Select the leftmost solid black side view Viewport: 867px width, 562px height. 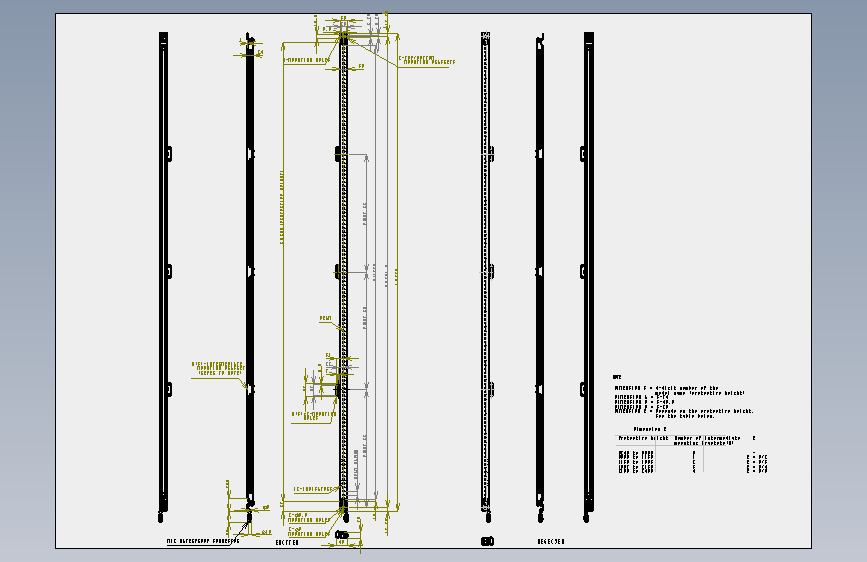coord(164,277)
